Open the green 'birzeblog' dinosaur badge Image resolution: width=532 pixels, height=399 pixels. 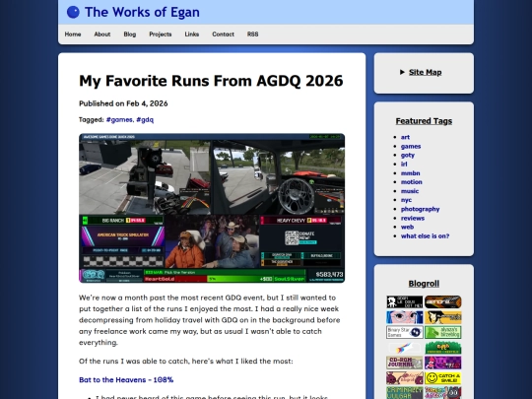click(x=442, y=332)
